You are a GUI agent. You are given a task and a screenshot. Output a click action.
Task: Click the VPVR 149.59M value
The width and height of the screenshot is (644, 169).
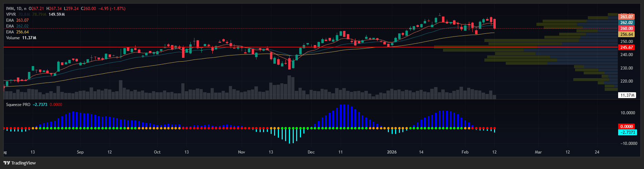point(57,14)
